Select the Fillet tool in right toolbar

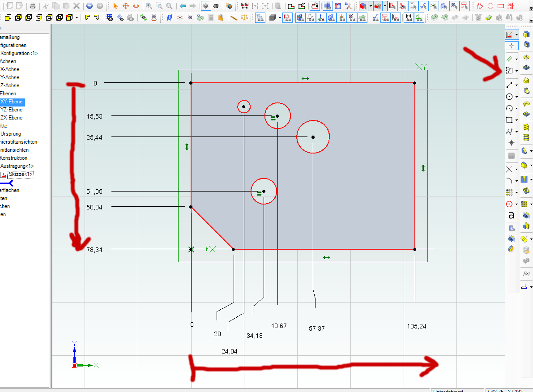509,180
